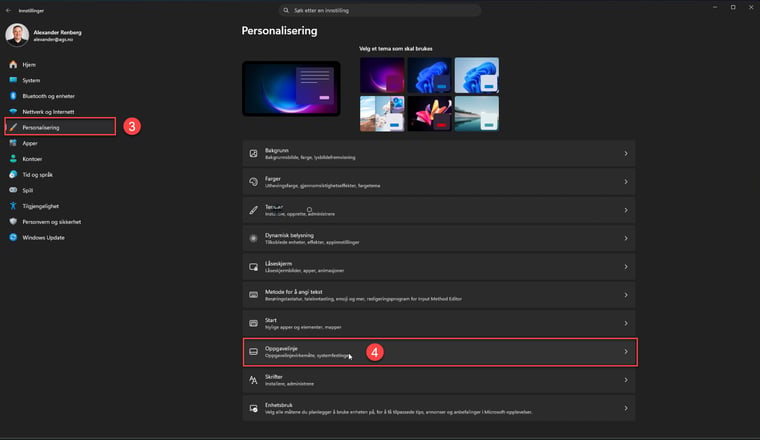Open Start settings via its chevron
Image resolution: width=760 pixels, height=440 pixels.
626,323
